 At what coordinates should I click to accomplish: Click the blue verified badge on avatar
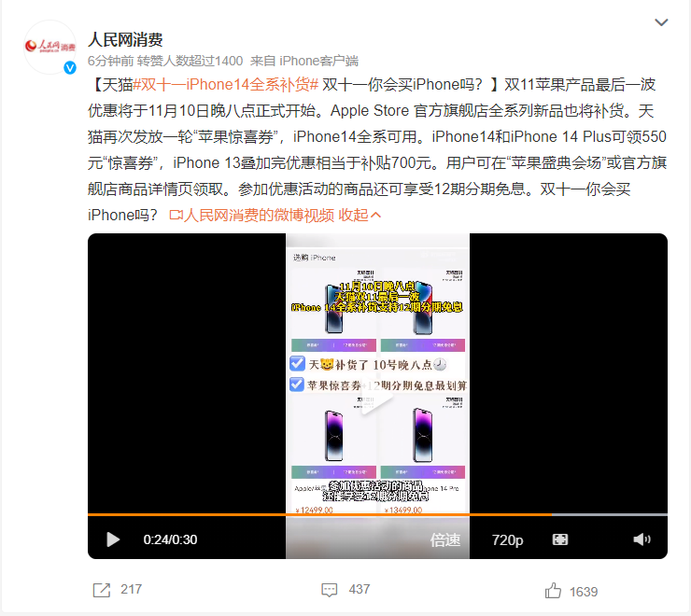(x=70, y=67)
